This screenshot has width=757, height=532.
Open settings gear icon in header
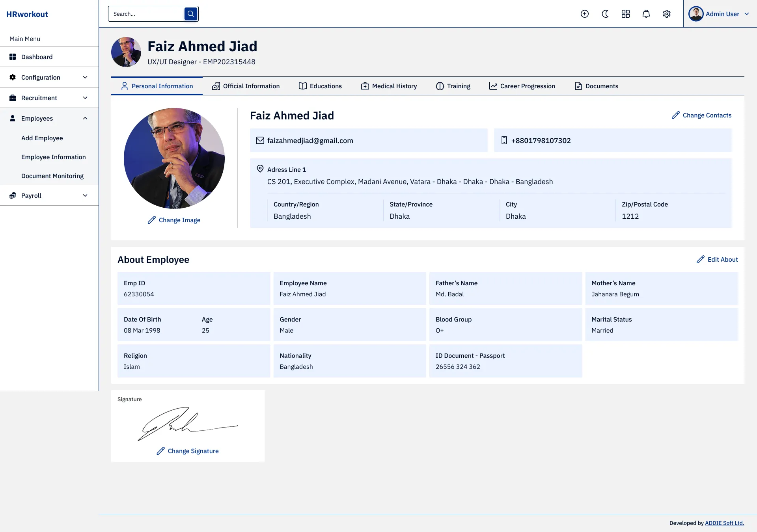tap(667, 14)
